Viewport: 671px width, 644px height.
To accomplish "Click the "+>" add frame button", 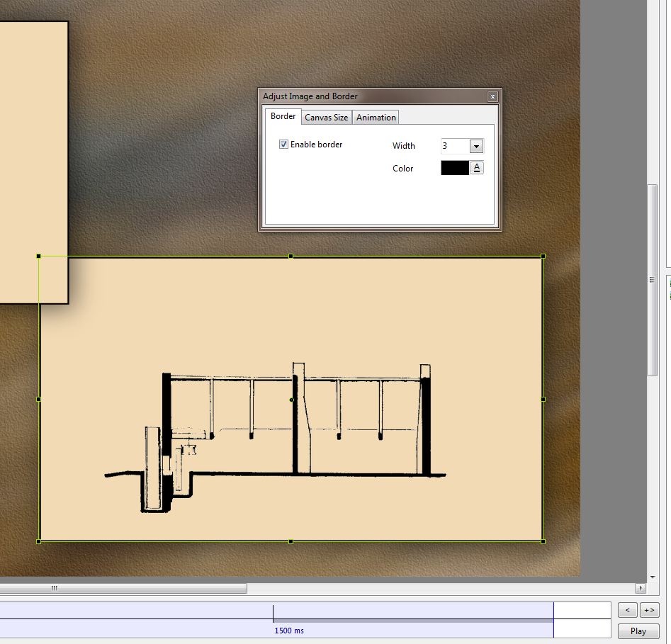I will pyautogui.click(x=649, y=610).
